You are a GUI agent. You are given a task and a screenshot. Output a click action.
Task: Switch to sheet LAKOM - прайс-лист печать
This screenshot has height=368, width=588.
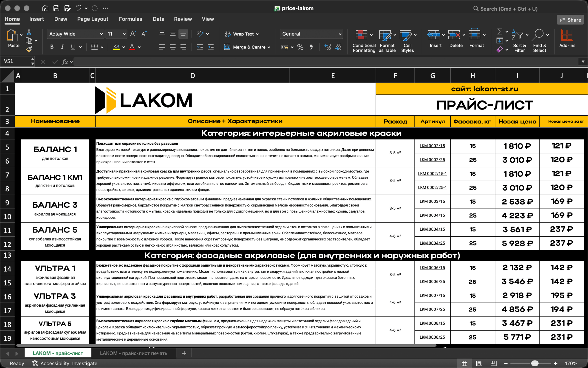[x=133, y=353]
